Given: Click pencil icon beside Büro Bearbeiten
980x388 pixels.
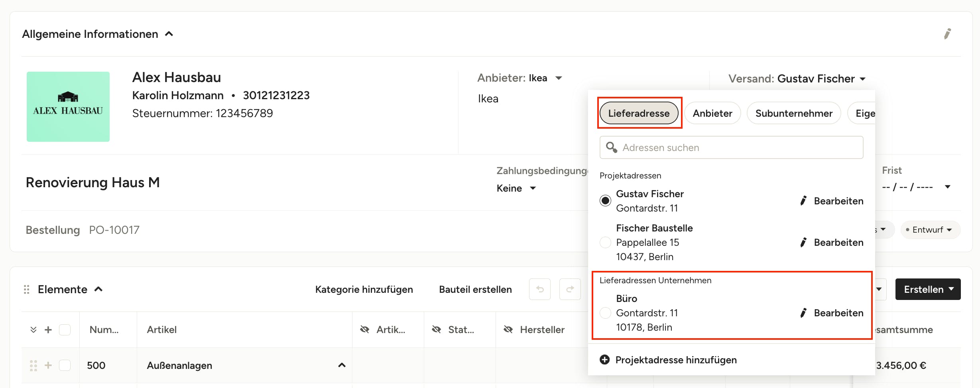Looking at the screenshot, I should (x=803, y=313).
